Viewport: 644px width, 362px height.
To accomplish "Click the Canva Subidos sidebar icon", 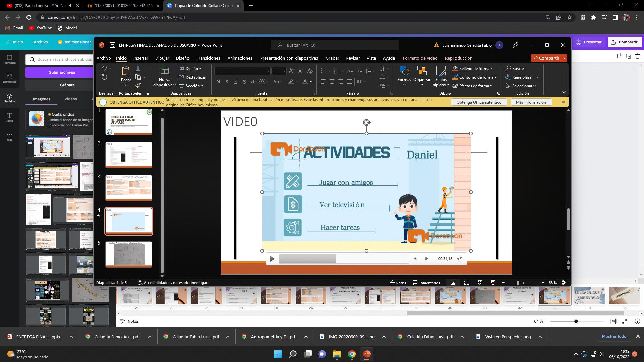I will click(9, 98).
